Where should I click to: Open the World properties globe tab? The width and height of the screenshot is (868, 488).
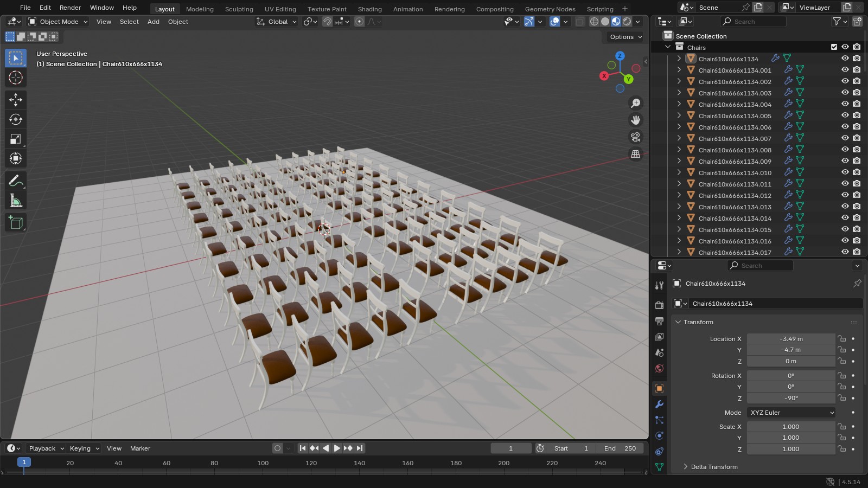click(660, 369)
